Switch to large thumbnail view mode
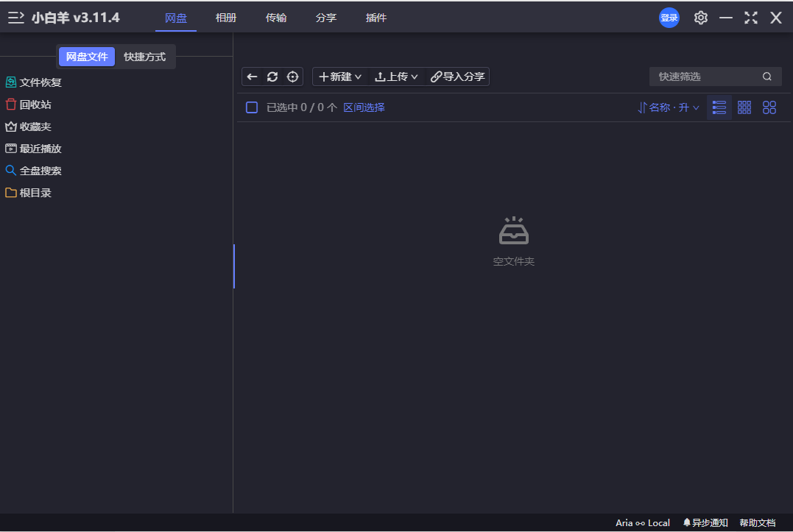Viewport: 793px width, 532px height. (769, 107)
